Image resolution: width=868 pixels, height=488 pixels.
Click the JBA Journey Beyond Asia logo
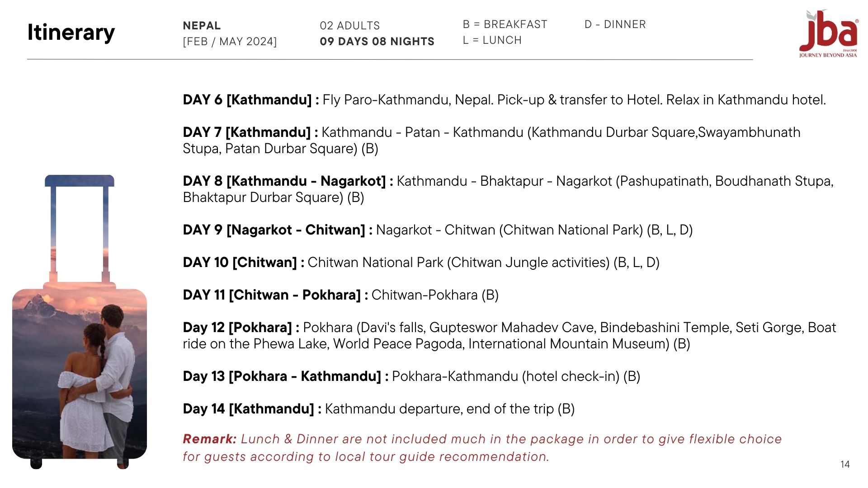pos(828,34)
